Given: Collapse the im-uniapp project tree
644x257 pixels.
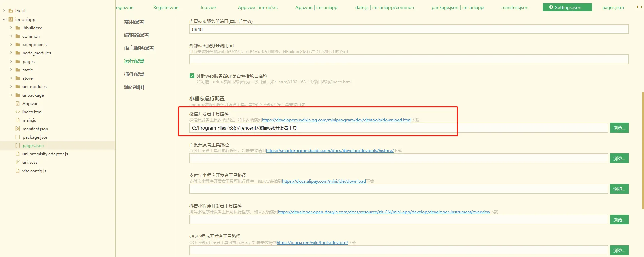Looking at the screenshot, I should coord(4,19).
